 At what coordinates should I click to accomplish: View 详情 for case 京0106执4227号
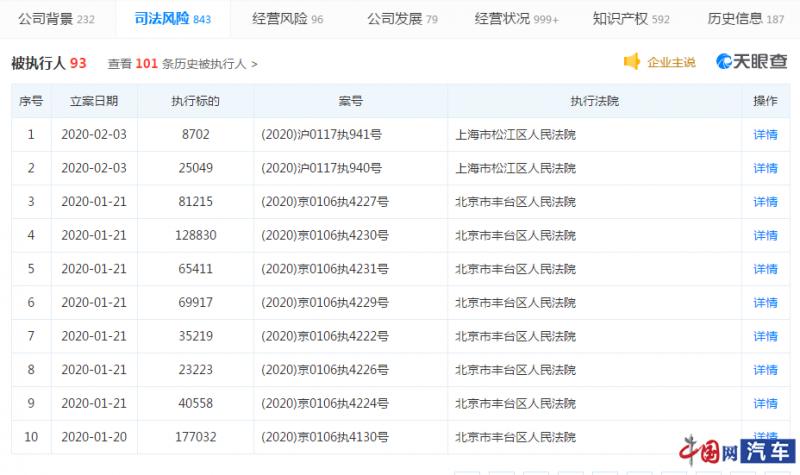pyautogui.click(x=765, y=202)
